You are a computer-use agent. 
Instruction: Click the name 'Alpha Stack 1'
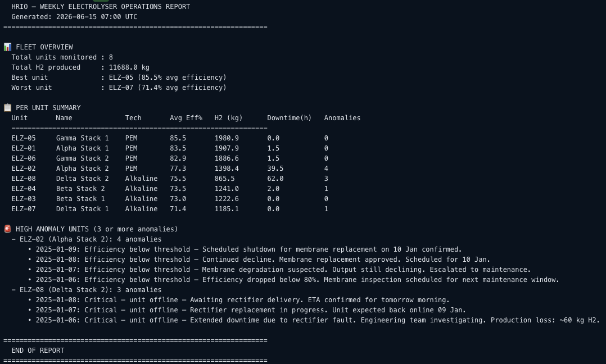[x=82, y=148]
